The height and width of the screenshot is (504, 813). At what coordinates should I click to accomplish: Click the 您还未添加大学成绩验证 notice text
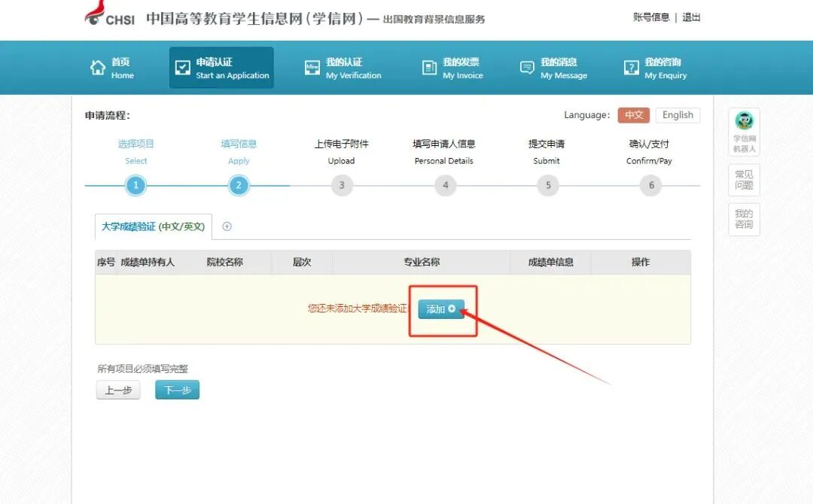(x=358, y=308)
